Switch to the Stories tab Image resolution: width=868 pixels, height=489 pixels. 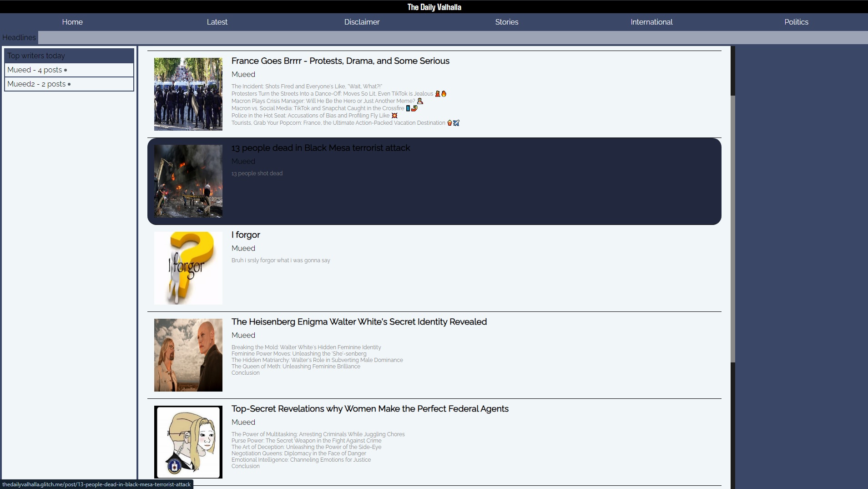[506, 22]
